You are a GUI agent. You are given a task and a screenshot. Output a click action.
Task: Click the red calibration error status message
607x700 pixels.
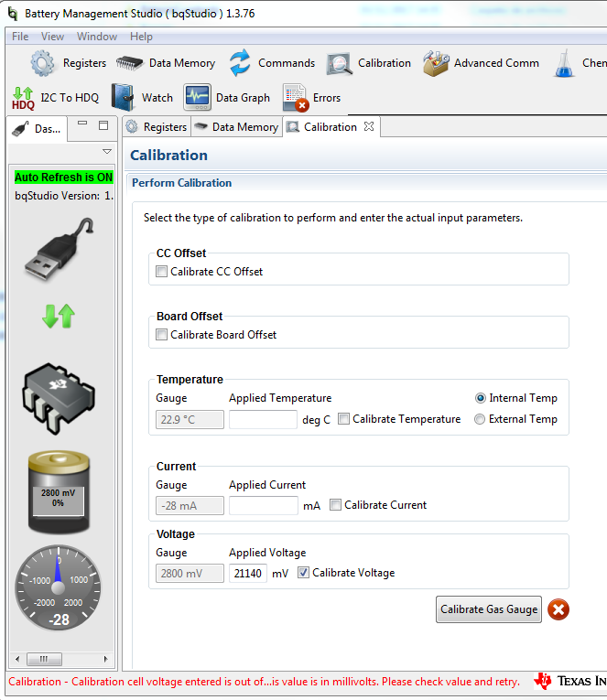[264, 682]
